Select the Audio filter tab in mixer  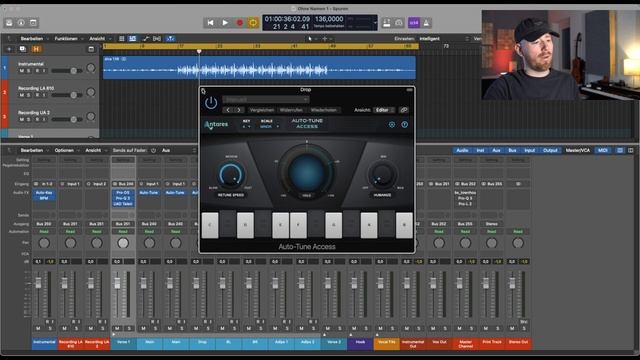462,150
